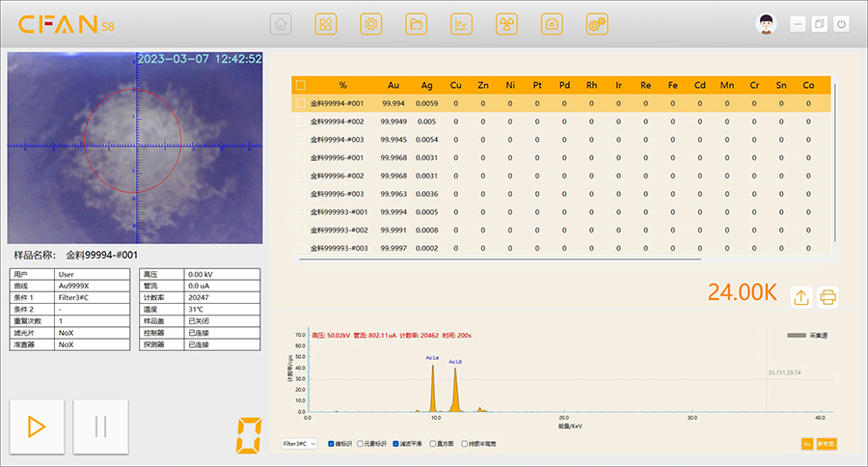This screenshot has width=868, height=467.
Task: Select row 金料99996-#002
Action: coord(560,176)
